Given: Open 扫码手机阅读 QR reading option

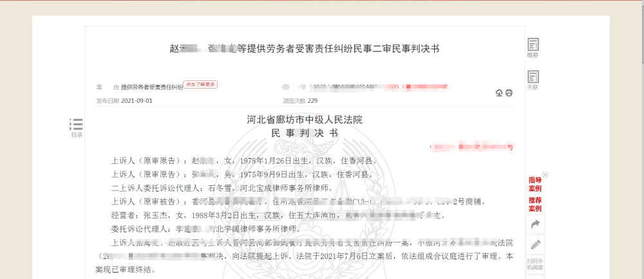Looking at the screenshot, I should tap(535, 264).
